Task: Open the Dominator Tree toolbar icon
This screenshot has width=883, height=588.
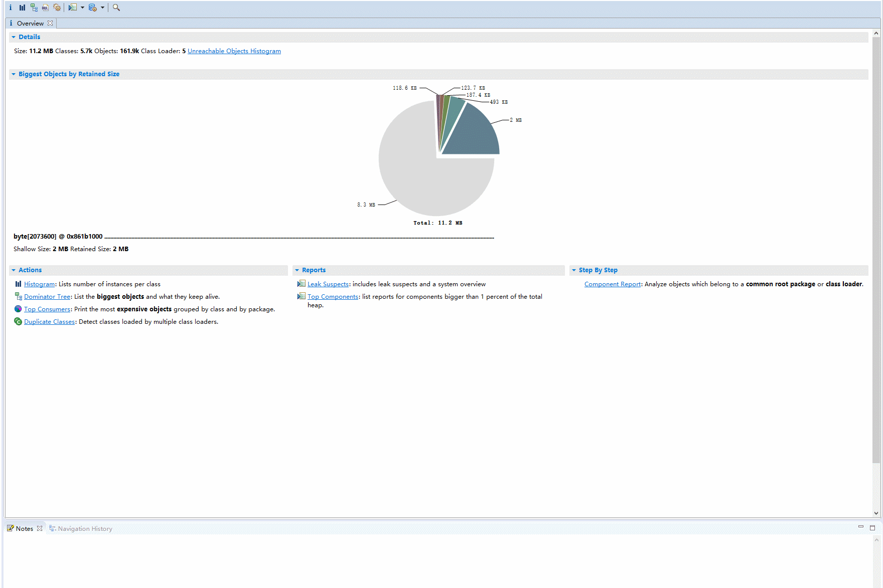Action: 34,8
